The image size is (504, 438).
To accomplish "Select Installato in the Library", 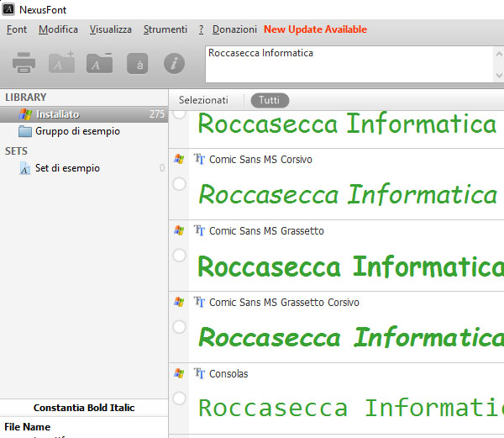I will pos(84,114).
